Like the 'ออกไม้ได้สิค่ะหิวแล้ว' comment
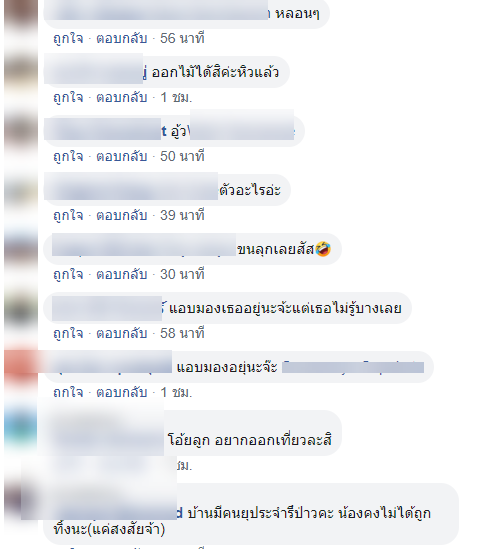 (68, 97)
